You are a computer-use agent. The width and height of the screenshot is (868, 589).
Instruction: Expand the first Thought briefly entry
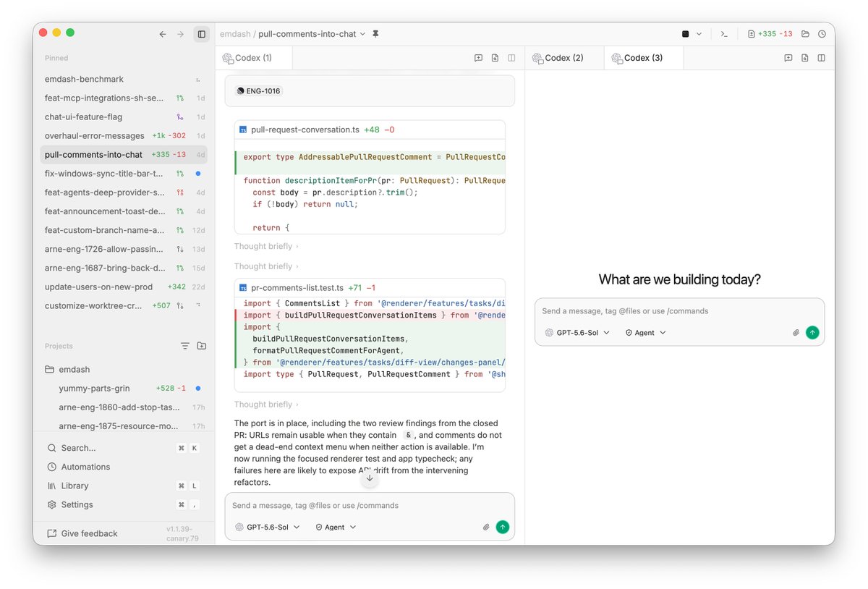[266, 247]
